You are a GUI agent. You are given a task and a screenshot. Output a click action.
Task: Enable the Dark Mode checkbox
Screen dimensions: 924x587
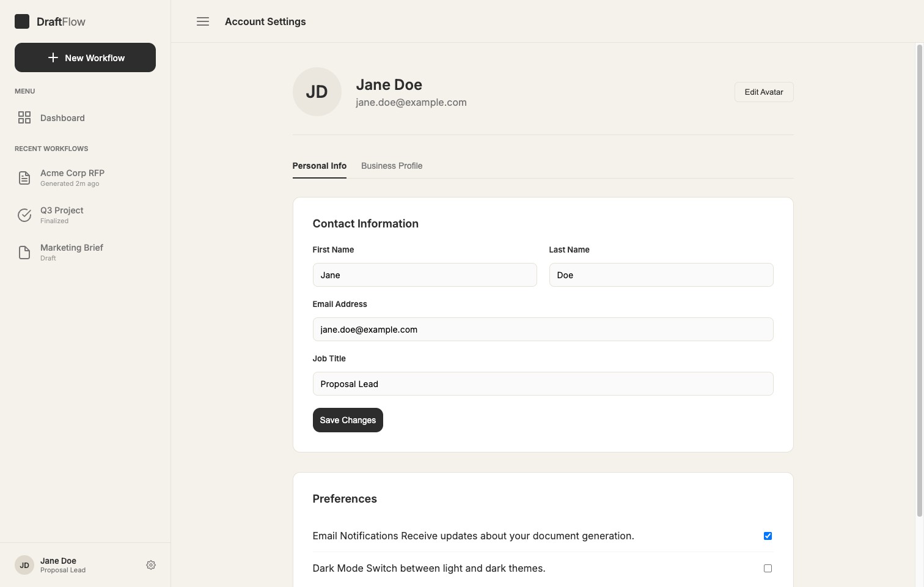[768, 568]
